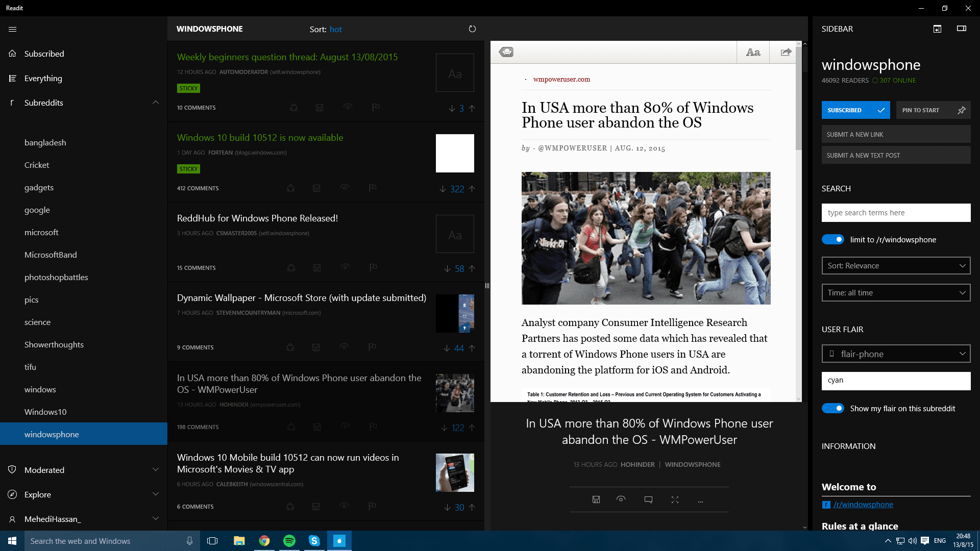Select the Everything menu item in left sidebar
The width and height of the screenshot is (980, 551).
[x=42, y=78]
